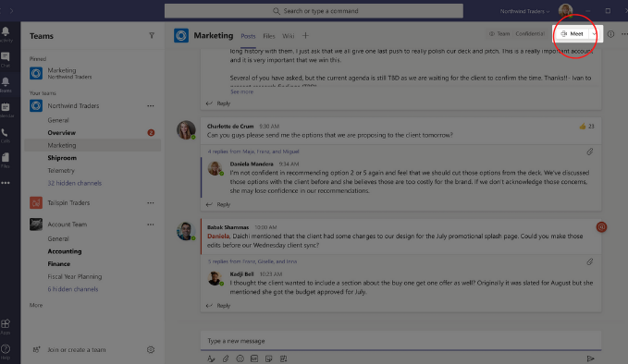Click the Type a new message field

pyautogui.click(x=400, y=341)
